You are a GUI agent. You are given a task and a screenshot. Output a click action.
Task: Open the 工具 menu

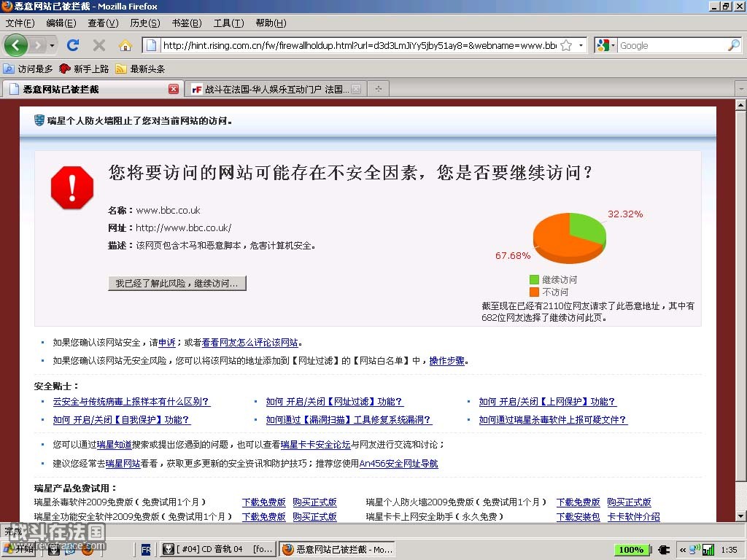(x=228, y=23)
